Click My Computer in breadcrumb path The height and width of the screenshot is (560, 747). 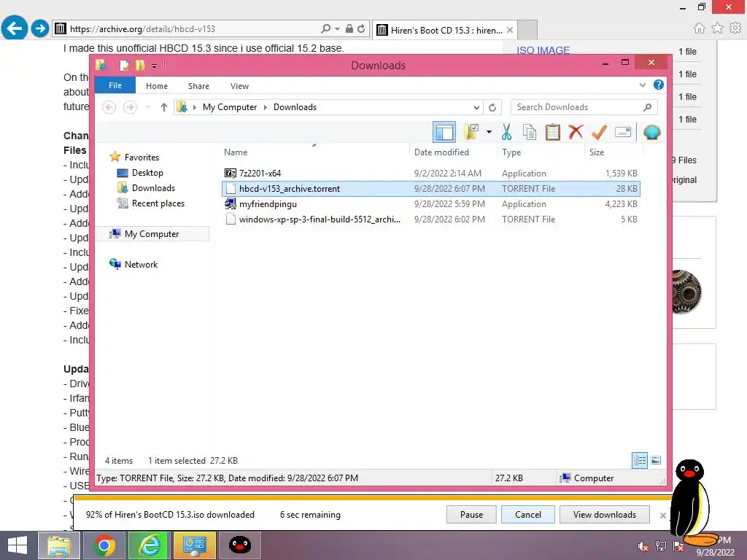coord(230,107)
